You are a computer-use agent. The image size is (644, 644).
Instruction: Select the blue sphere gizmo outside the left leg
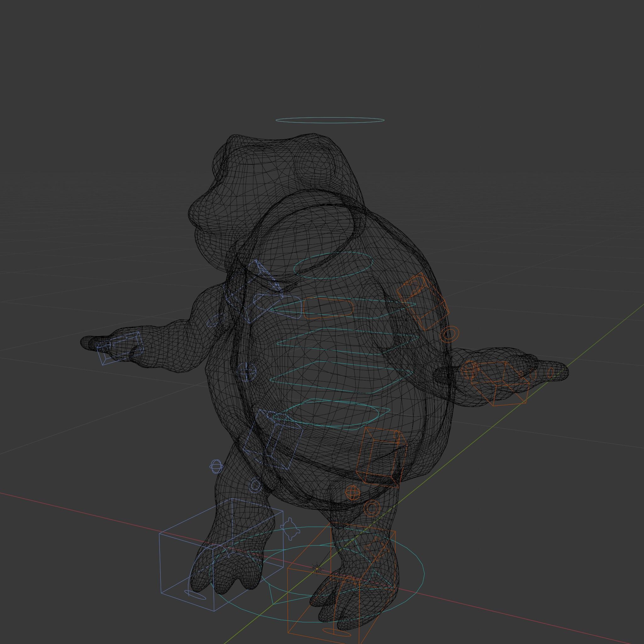pos(216,466)
